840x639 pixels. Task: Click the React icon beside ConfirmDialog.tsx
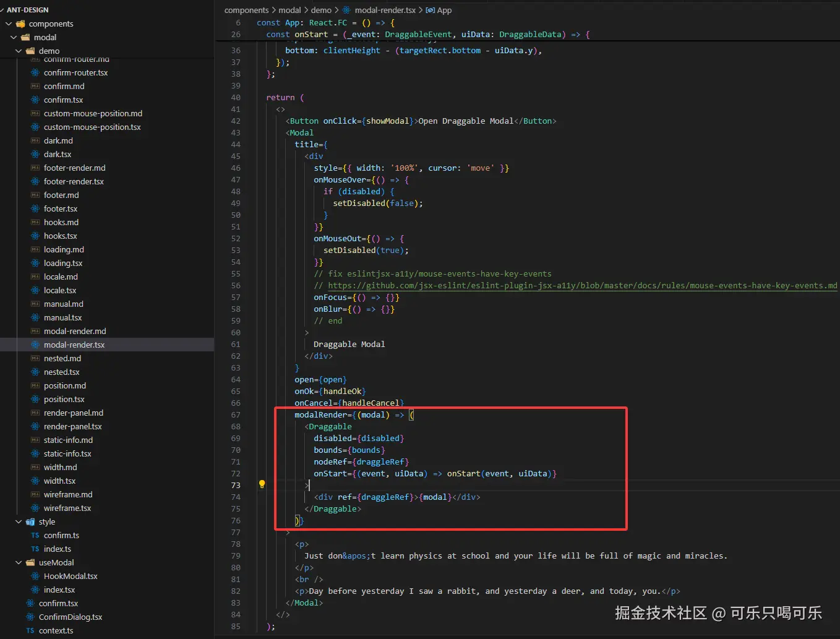click(x=30, y=617)
